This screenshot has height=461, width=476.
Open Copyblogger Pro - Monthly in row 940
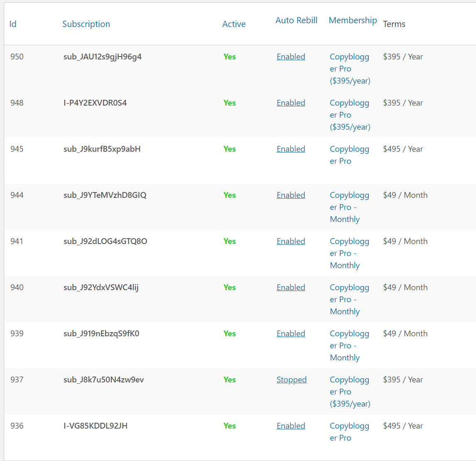pyautogui.click(x=349, y=300)
